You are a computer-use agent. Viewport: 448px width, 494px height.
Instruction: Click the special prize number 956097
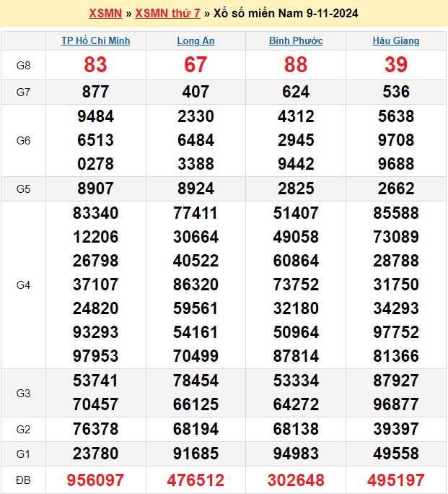[95, 480]
